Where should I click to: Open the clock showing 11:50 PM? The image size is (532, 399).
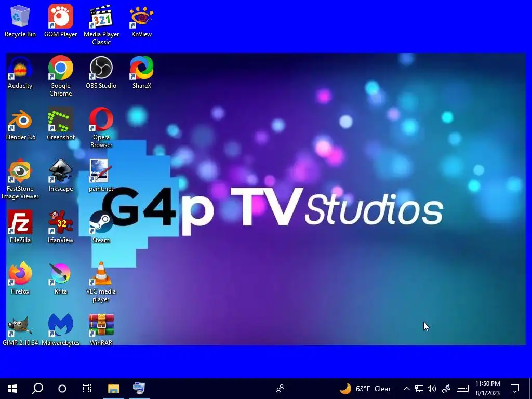coord(487,389)
